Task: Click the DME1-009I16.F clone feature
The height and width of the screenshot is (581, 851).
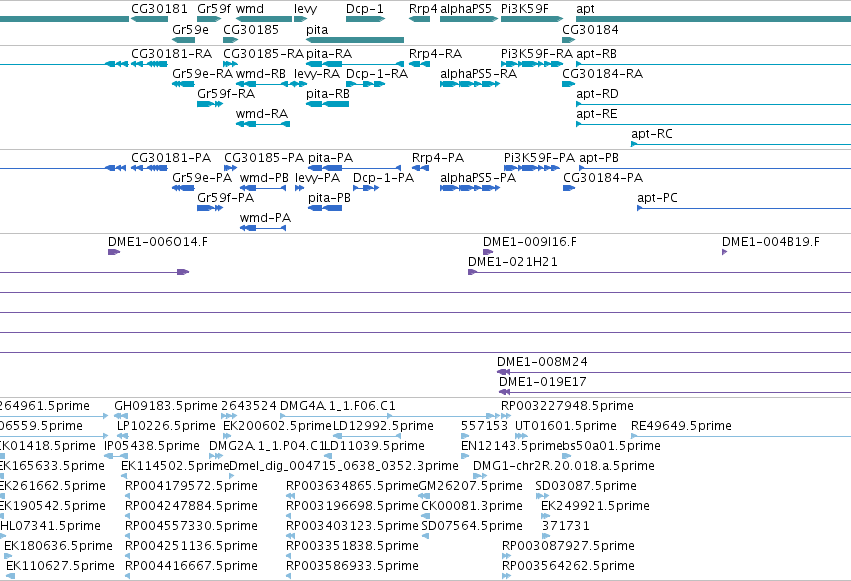Action: [x=488, y=252]
